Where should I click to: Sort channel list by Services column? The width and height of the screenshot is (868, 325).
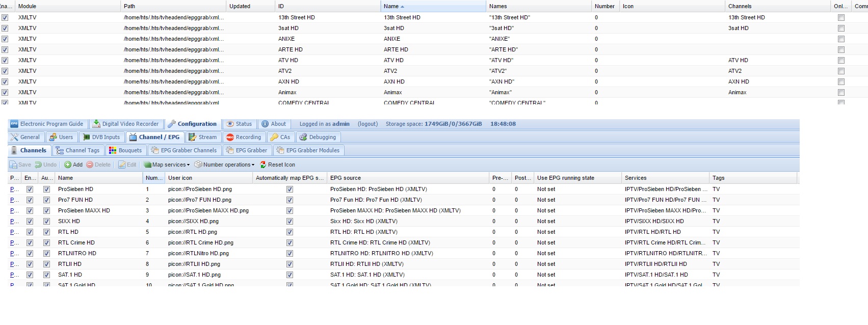click(665, 178)
